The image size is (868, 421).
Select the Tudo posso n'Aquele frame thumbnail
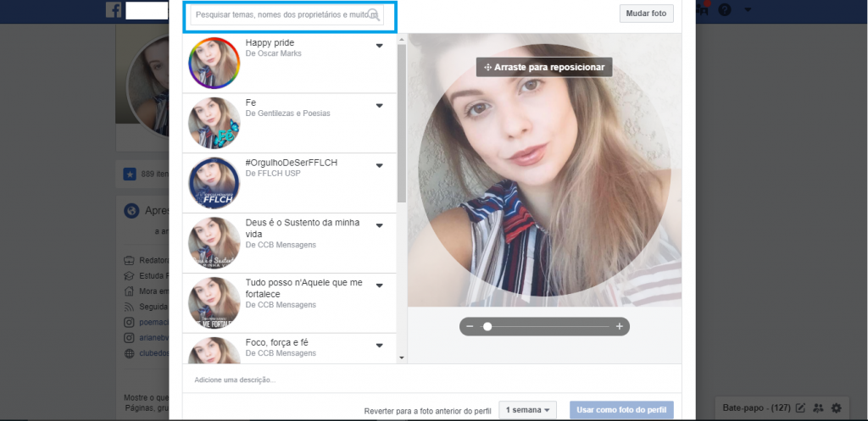pyautogui.click(x=214, y=302)
